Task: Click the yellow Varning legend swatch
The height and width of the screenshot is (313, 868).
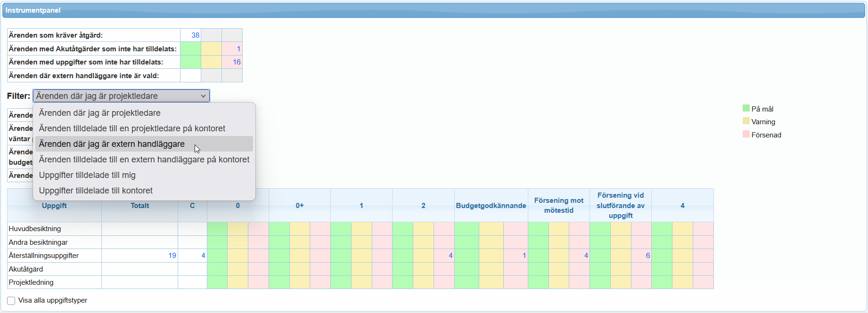Action: (746, 121)
